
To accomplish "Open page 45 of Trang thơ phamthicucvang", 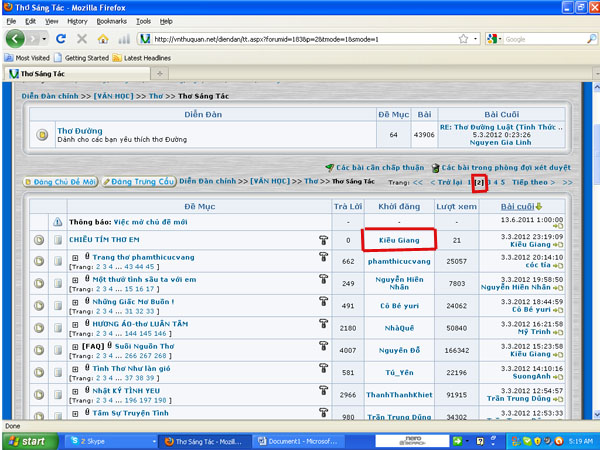I will pyautogui.click(x=150, y=267).
